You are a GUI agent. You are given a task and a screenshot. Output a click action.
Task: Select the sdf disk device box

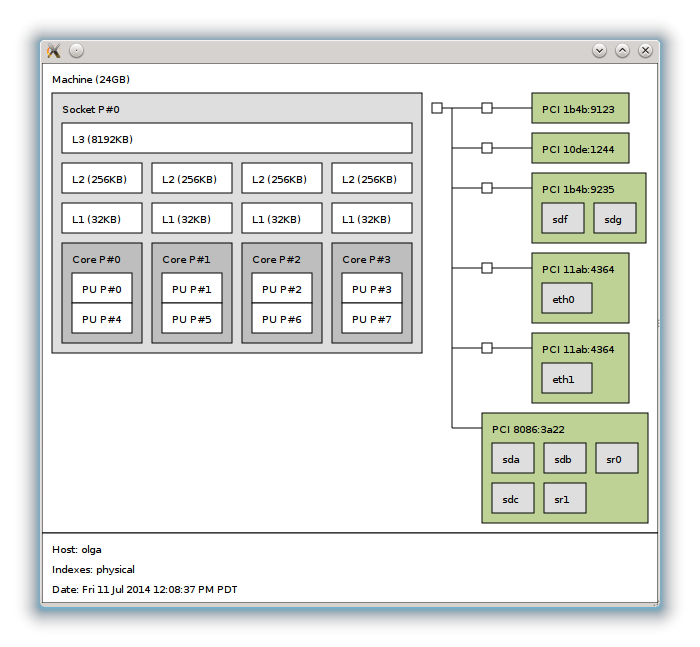(x=562, y=219)
